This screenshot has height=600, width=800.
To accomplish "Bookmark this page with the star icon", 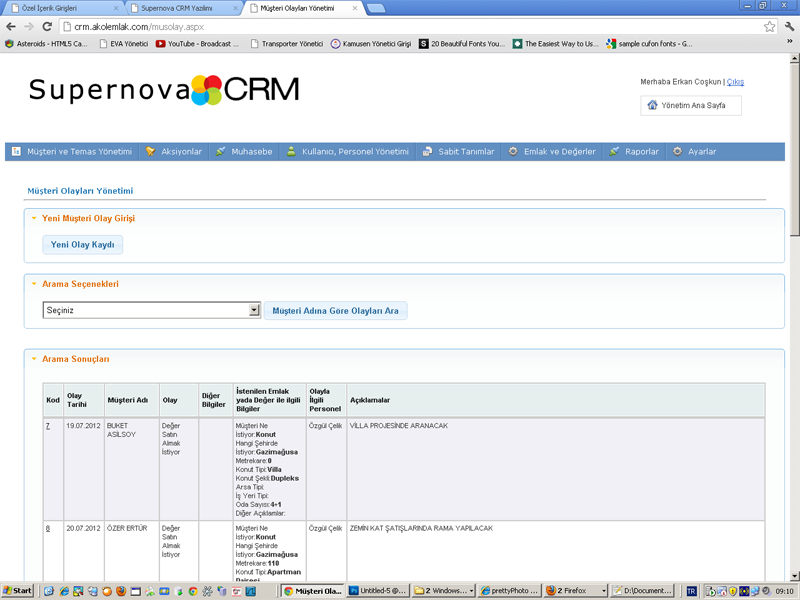I will (769, 27).
